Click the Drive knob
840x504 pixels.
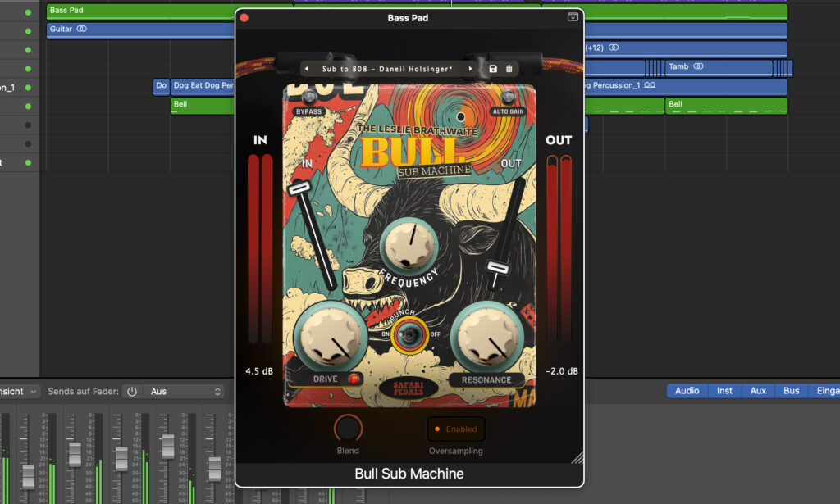(x=330, y=337)
